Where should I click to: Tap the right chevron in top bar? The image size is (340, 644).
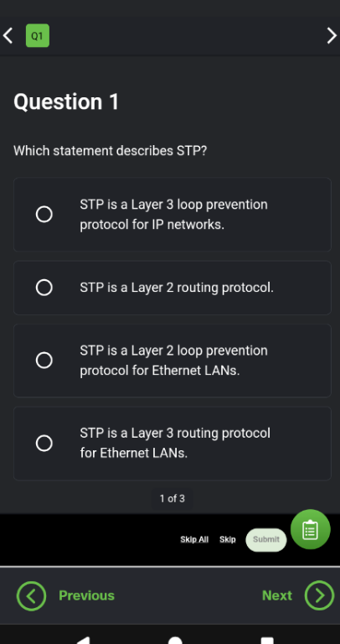pos(332,36)
